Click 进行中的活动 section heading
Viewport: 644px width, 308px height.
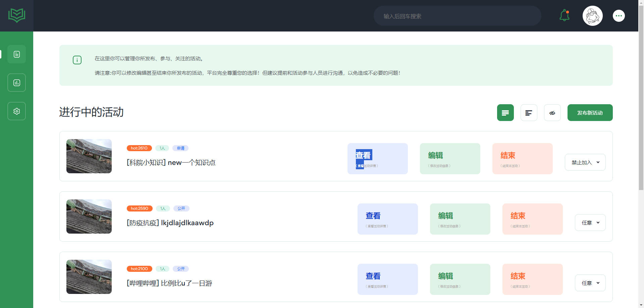(91, 112)
